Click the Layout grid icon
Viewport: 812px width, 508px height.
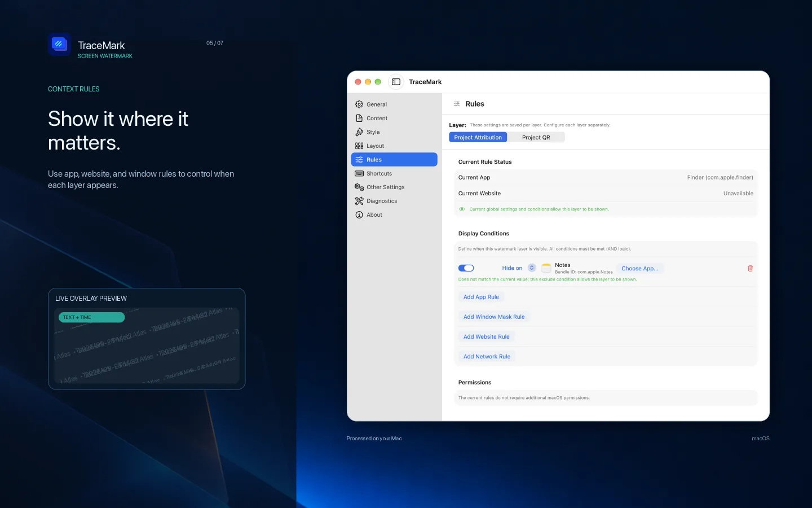tap(359, 146)
